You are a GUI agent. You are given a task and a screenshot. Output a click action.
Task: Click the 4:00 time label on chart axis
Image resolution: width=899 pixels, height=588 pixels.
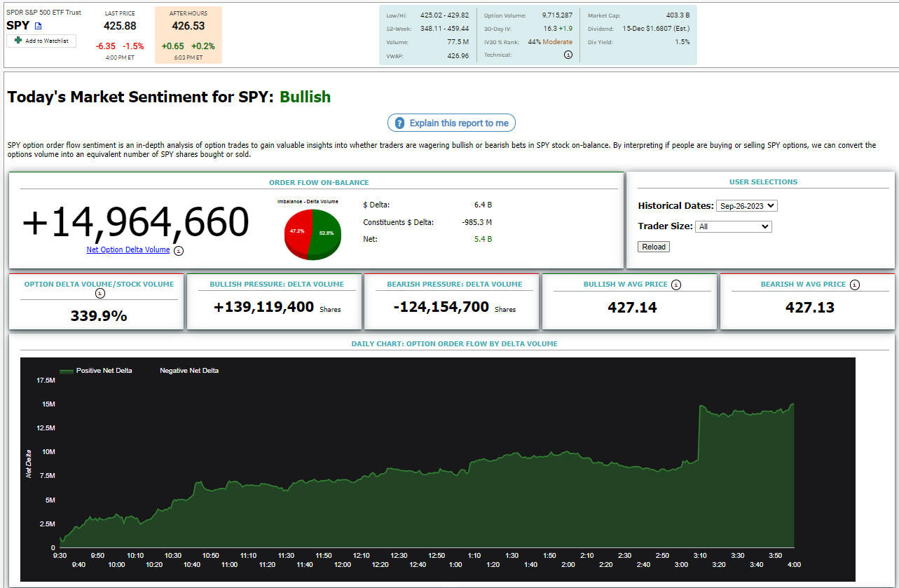tap(794, 565)
